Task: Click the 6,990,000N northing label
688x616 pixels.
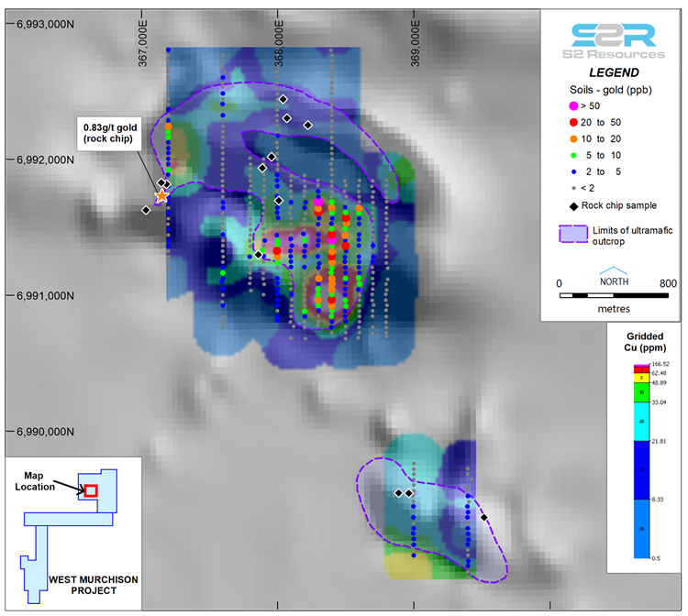Action: pyautogui.click(x=45, y=432)
